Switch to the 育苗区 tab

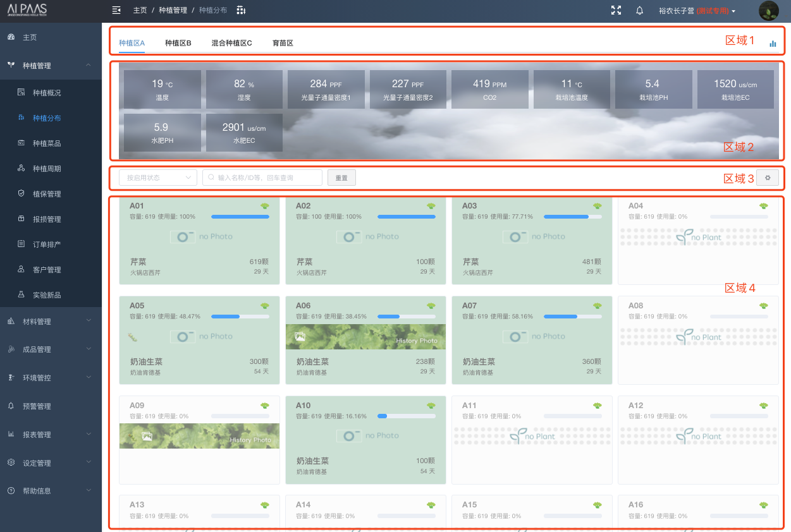tap(283, 44)
